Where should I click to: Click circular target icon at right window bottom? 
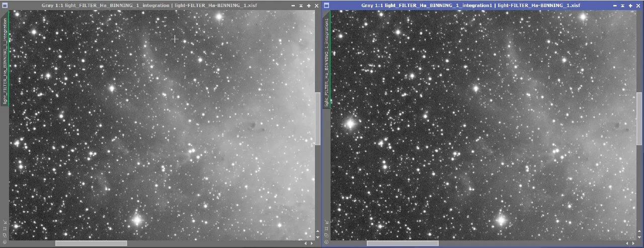click(327, 242)
